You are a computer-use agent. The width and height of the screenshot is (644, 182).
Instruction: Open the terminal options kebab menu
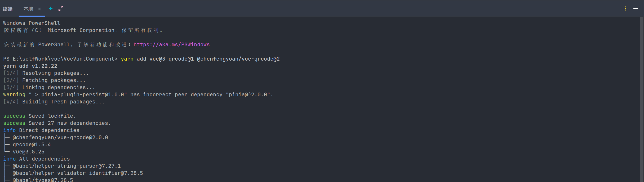coord(625,8)
